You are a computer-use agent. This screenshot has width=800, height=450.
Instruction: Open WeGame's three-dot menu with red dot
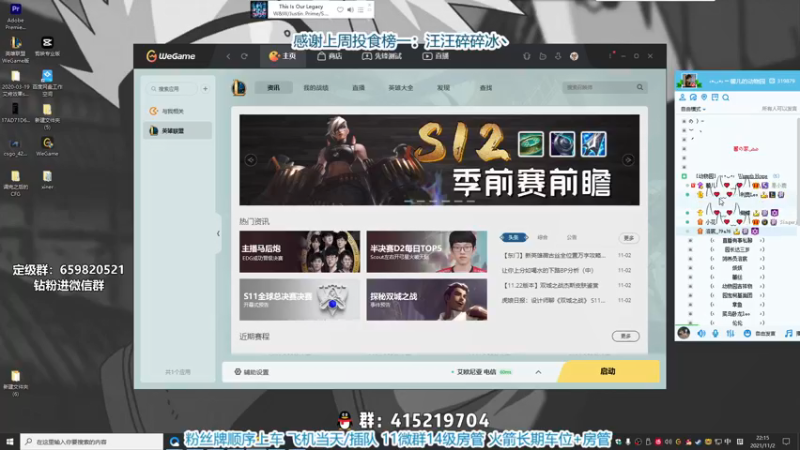click(611, 55)
